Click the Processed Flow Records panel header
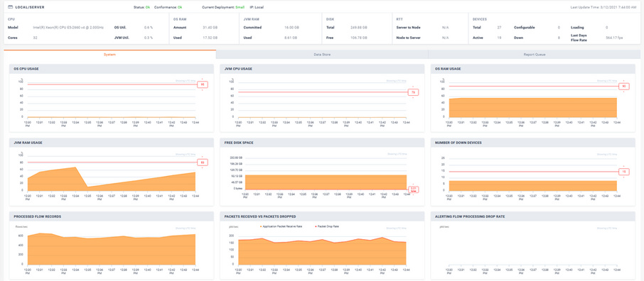This screenshot has width=644, height=281. 112,216
